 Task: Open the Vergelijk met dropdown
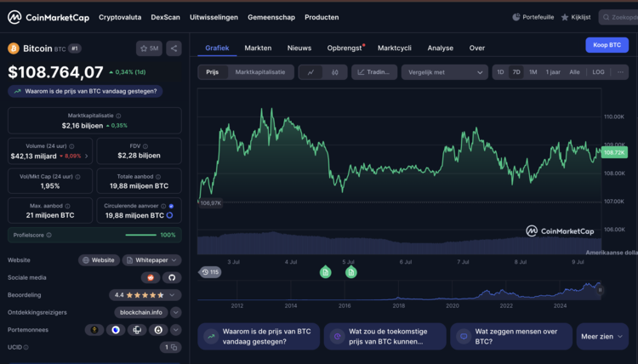445,72
